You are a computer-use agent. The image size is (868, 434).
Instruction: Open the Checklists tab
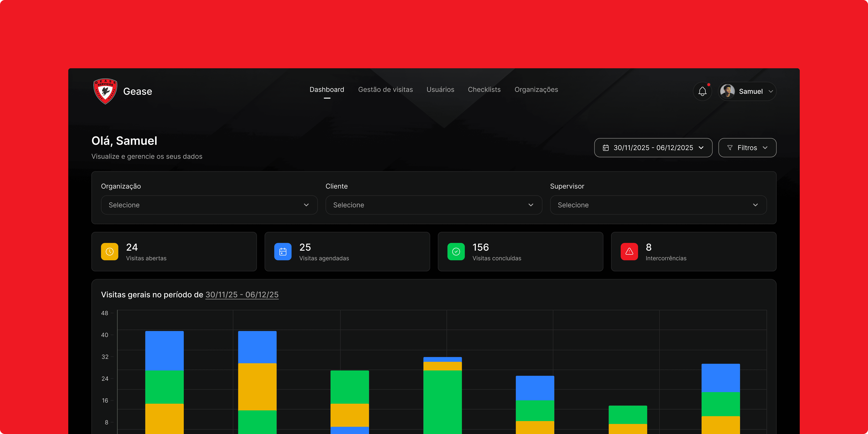point(484,90)
